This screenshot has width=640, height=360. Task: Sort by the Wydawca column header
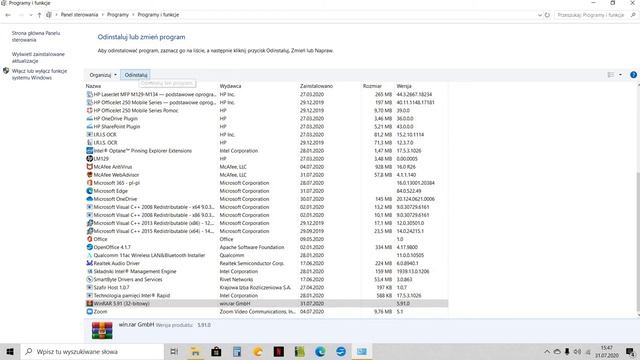(x=230, y=86)
